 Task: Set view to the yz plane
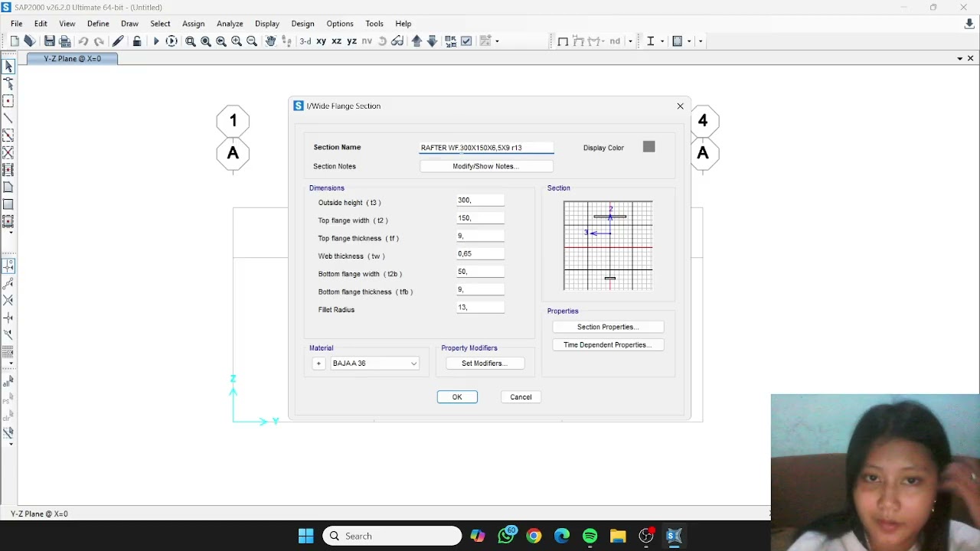tap(351, 41)
